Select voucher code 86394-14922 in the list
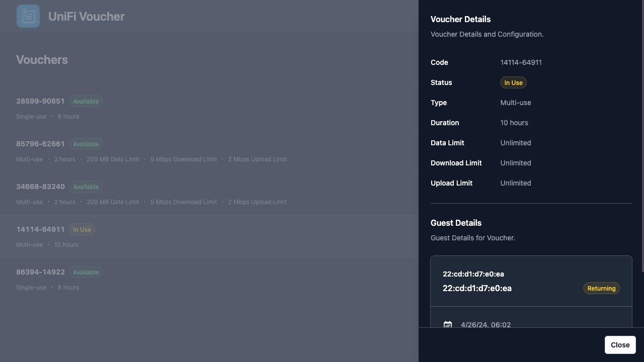Screen dimensions: 644x362 [40, 272]
